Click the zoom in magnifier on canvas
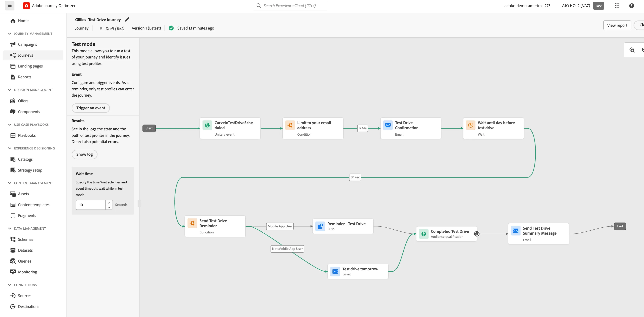Viewport: 644px width, 317px height. pos(632,50)
